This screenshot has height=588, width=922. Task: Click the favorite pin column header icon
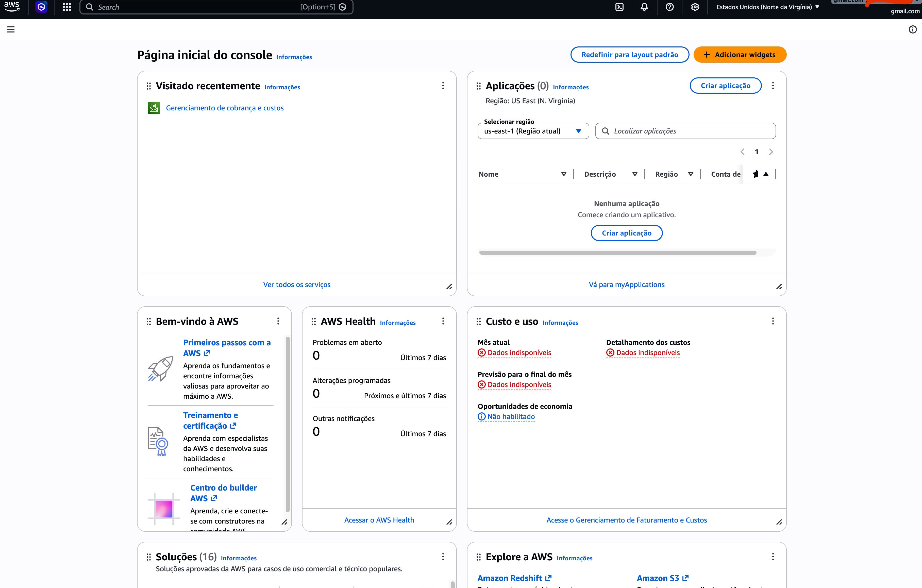(x=755, y=174)
